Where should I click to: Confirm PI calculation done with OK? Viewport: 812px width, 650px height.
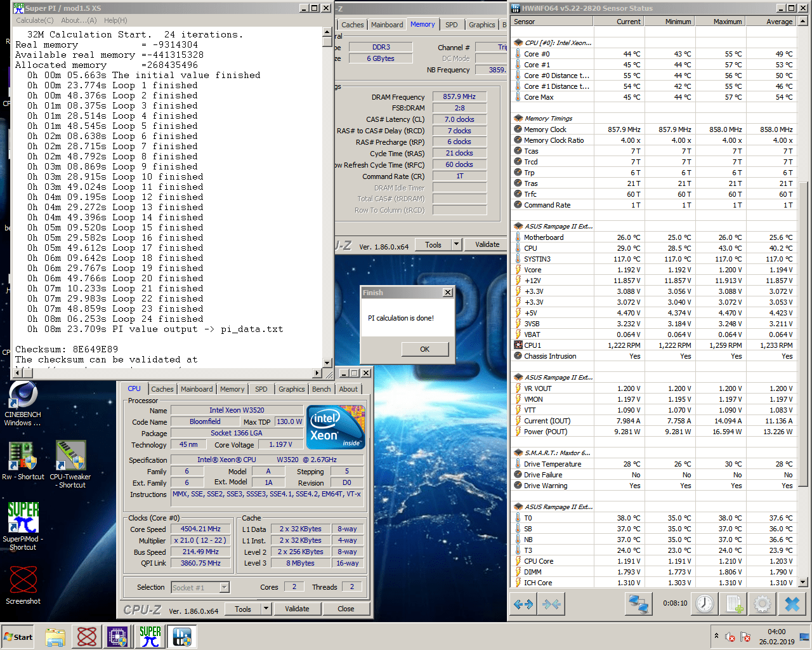point(424,349)
